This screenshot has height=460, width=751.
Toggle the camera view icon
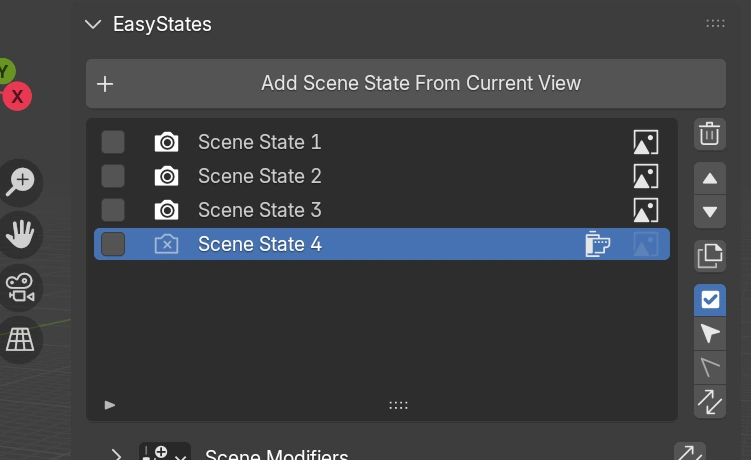coord(20,287)
